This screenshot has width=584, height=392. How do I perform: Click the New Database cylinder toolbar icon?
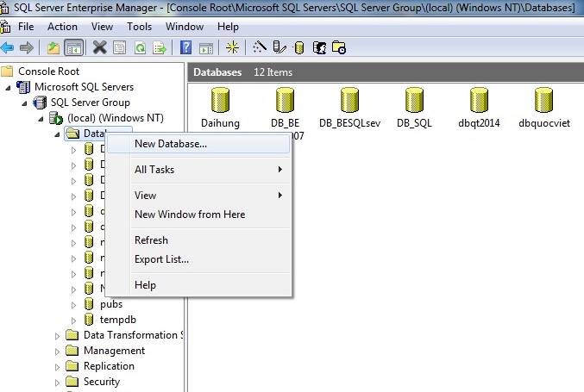(299, 47)
